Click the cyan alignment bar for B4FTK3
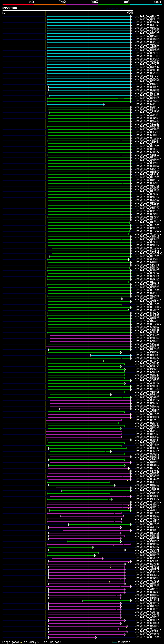 [x=111, y=355]
